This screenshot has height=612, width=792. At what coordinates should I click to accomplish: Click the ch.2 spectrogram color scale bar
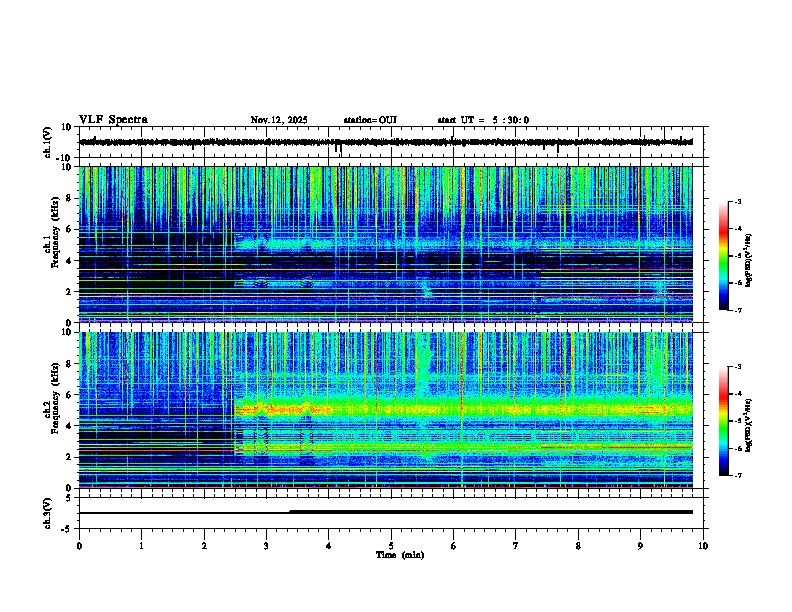[x=723, y=421]
